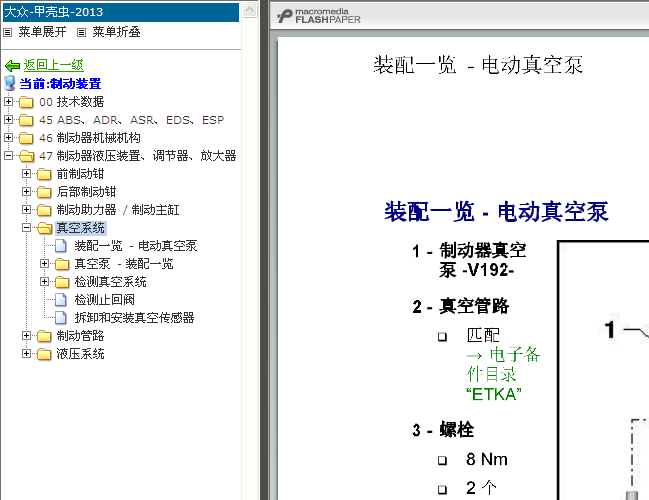The height and width of the screenshot is (500, 649).
Task: Expand the 制动管路 node
Action: point(26,335)
